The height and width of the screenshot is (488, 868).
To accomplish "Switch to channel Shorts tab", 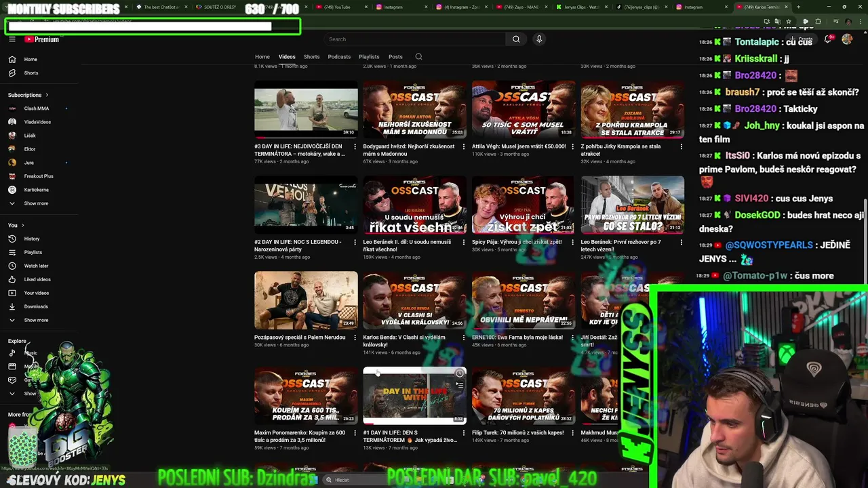I will (x=311, y=57).
